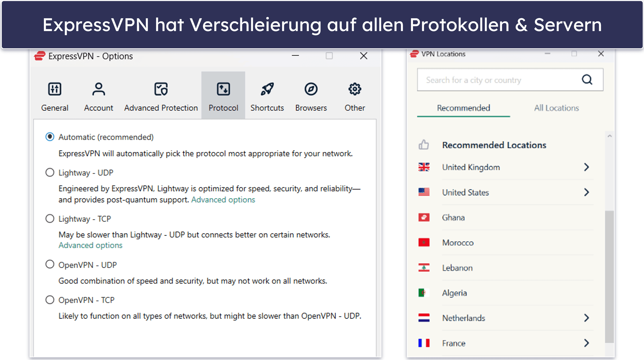Click the Morocco flag icon
This screenshot has width=644, height=360.
click(424, 242)
